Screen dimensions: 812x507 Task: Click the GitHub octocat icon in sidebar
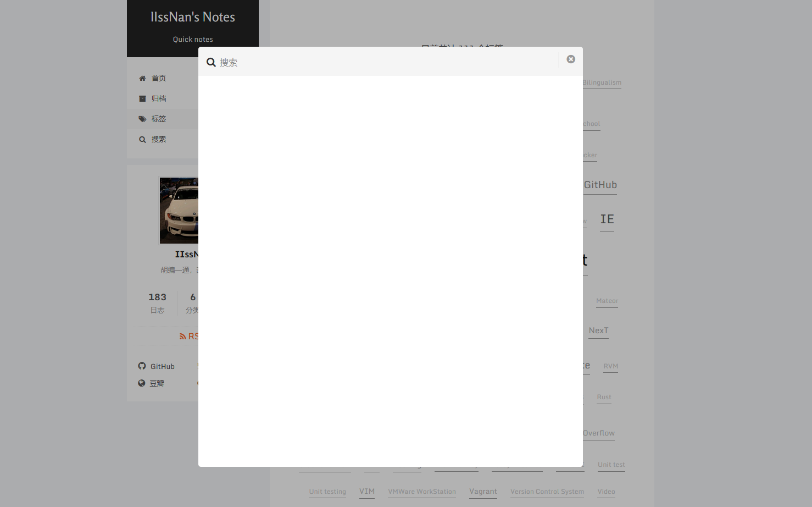click(142, 366)
